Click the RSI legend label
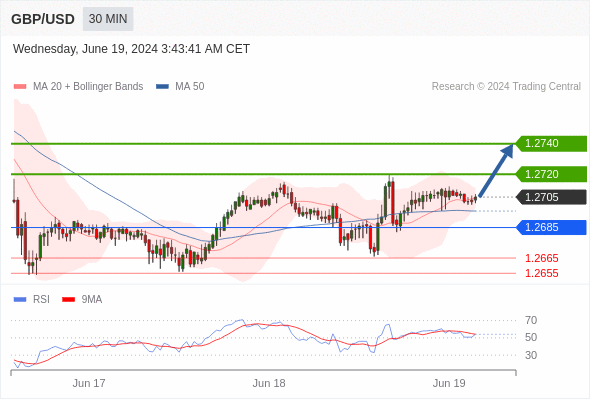 (41, 300)
